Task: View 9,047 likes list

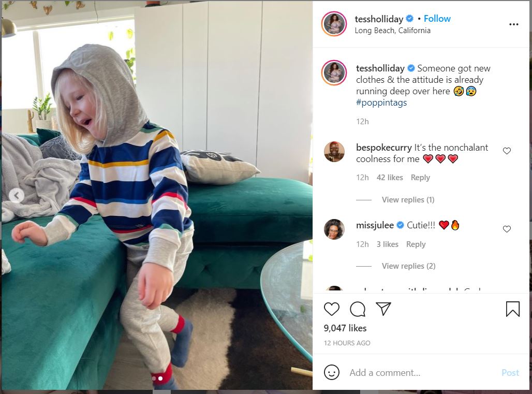Action: (345, 328)
